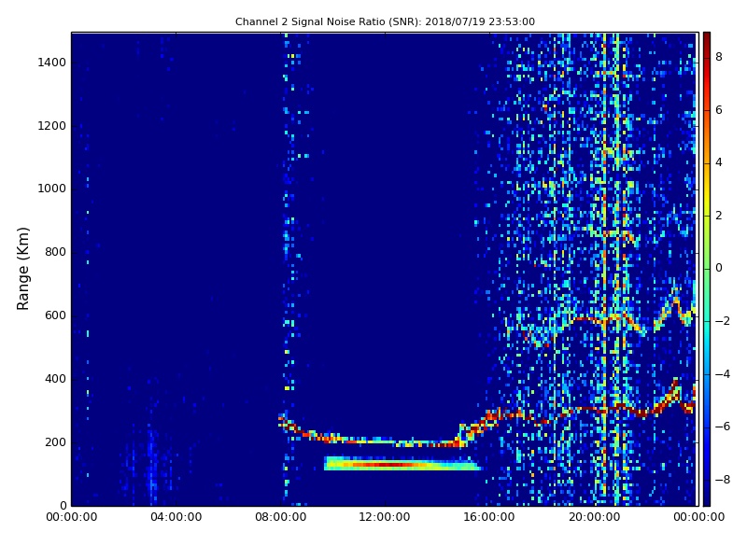The image size is (747, 560).
Task: Click the x-axis time label 04:00:00
Action: click(176, 517)
